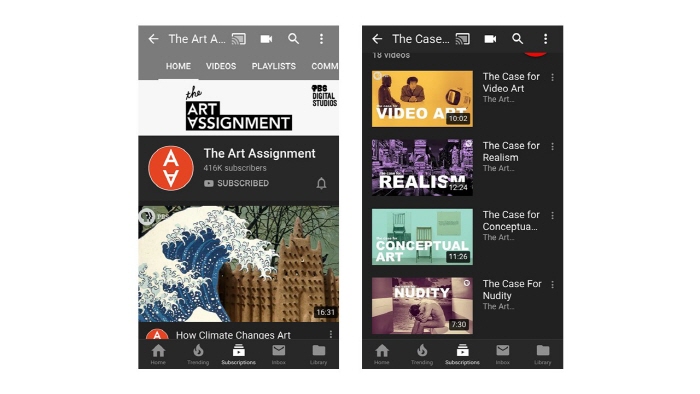Play The Case for Realism thumbnail

[x=422, y=167]
